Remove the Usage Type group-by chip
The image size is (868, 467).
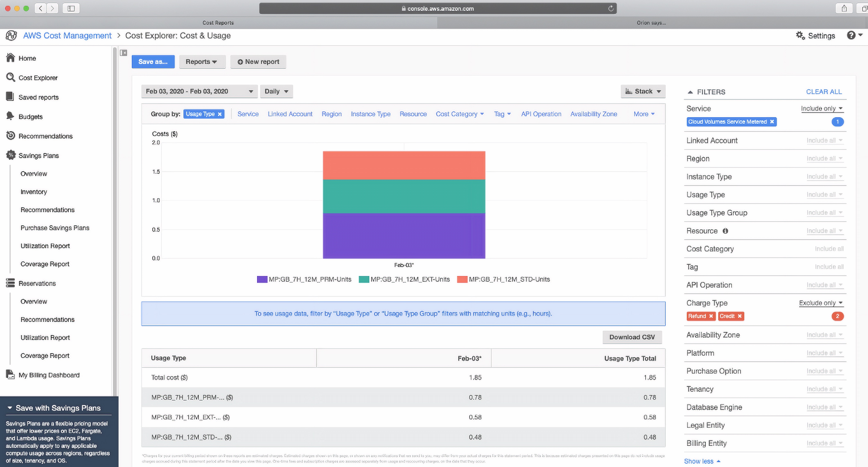click(220, 114)
